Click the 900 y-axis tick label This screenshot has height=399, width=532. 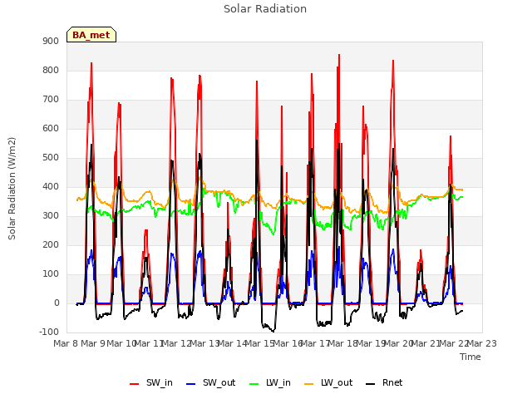point(51,41)
